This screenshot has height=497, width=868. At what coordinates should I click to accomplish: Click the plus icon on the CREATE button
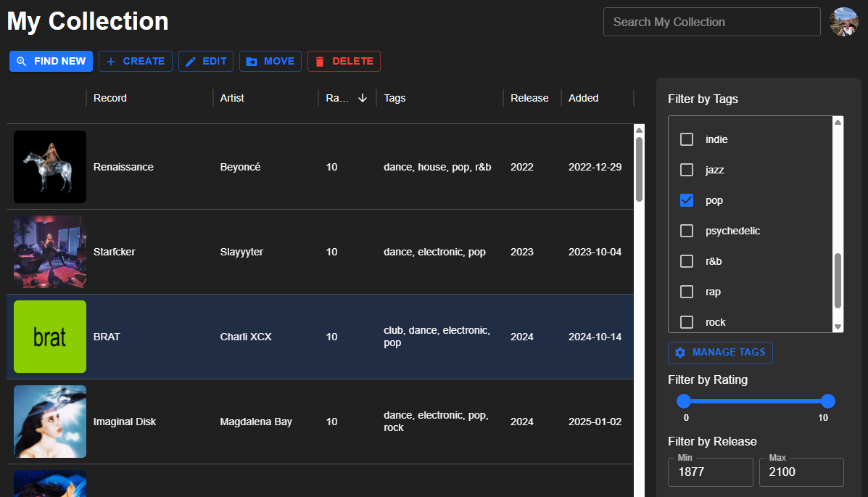(109, 61)
